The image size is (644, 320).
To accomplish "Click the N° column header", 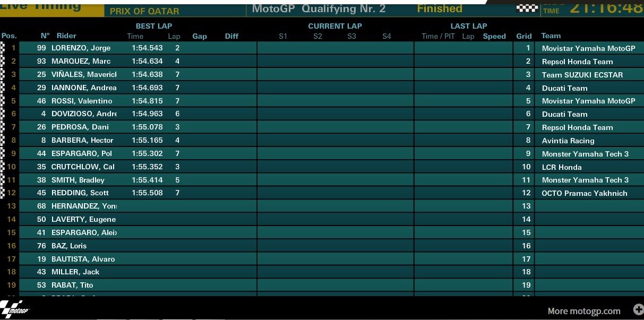I will (x=45, y=36).
